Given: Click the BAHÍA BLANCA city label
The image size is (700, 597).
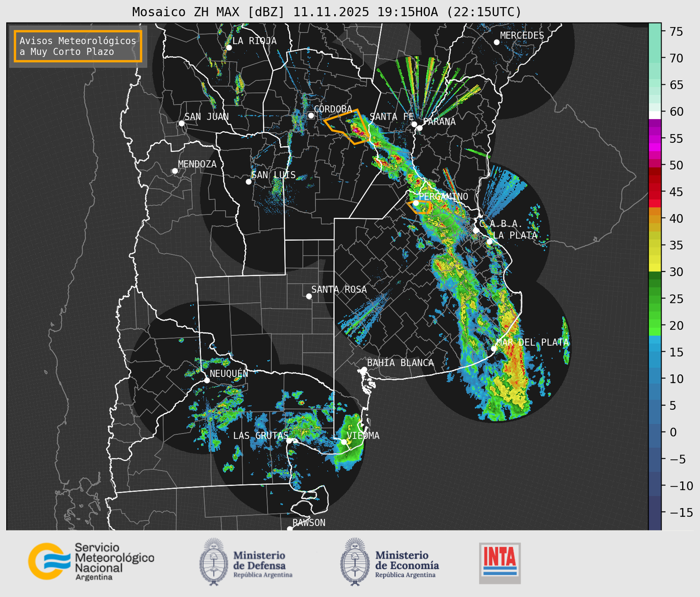Looking at the screenshot, I should pos(400,363).
